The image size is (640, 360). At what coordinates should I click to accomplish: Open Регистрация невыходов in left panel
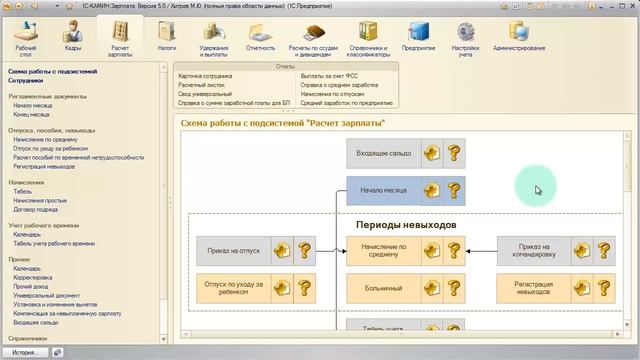(x=44, y=167)
